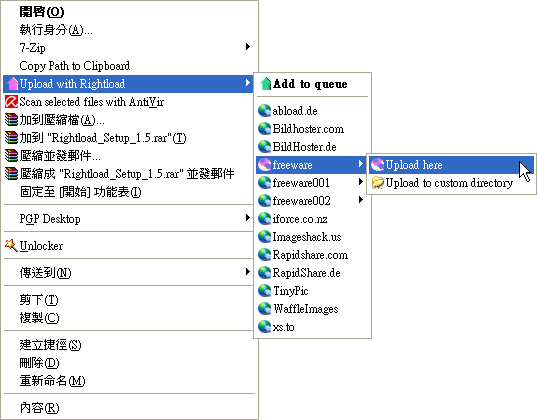Select 剪下(T) to cut the file
537x420 pixels.
129,300
